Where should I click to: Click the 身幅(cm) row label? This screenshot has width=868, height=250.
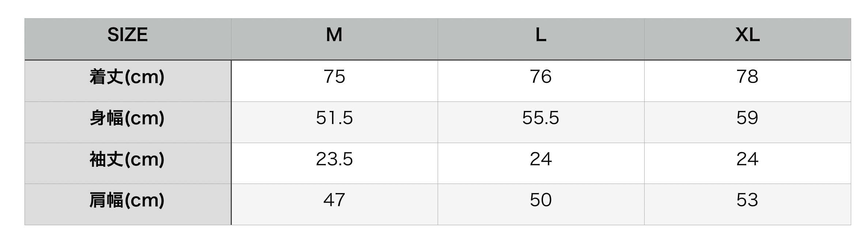pyautogui.click(x=128, y=118)
